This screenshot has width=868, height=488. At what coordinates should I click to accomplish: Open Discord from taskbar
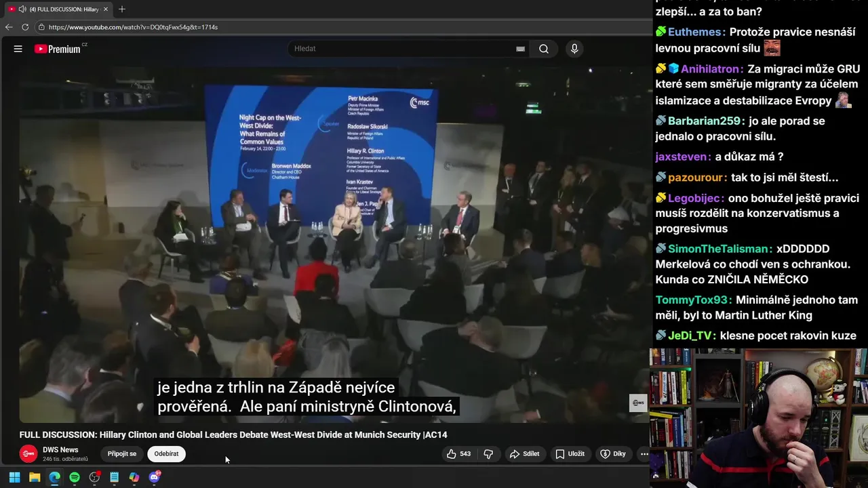point(154,477)
